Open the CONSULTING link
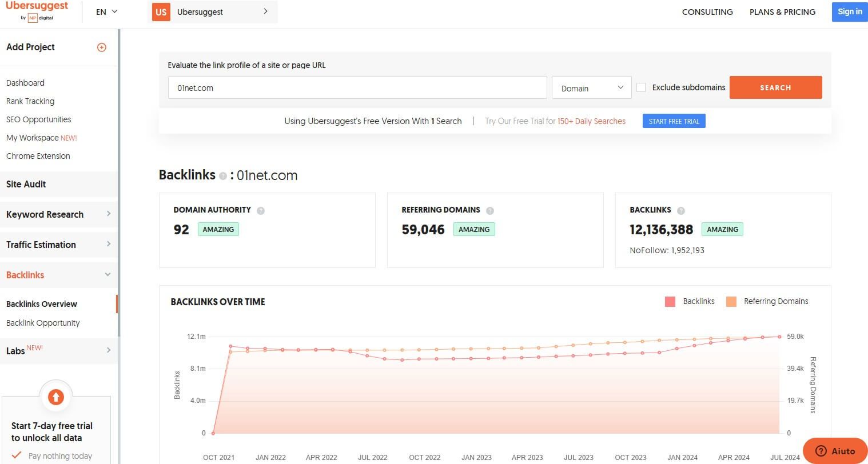 [x=707, y=12]
